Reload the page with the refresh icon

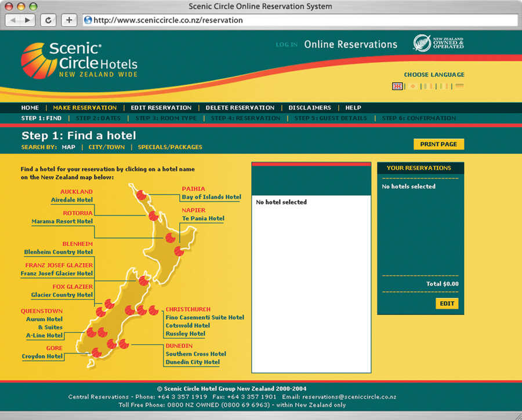tap(48, 20)
